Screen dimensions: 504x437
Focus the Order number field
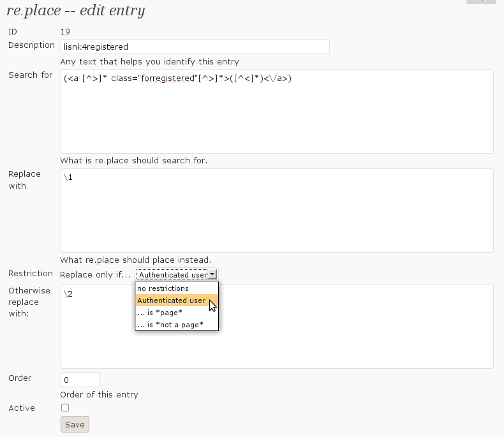80,380
